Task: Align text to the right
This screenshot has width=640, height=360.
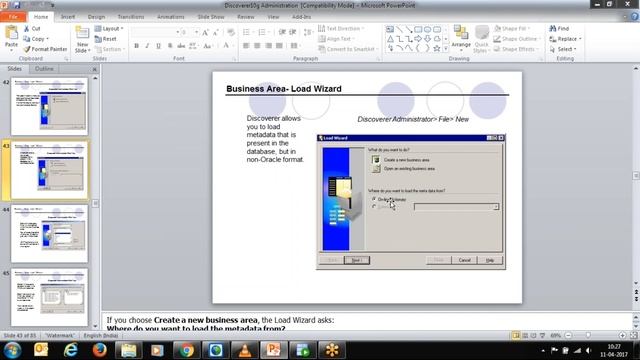Action: click(x=268, y=46)
